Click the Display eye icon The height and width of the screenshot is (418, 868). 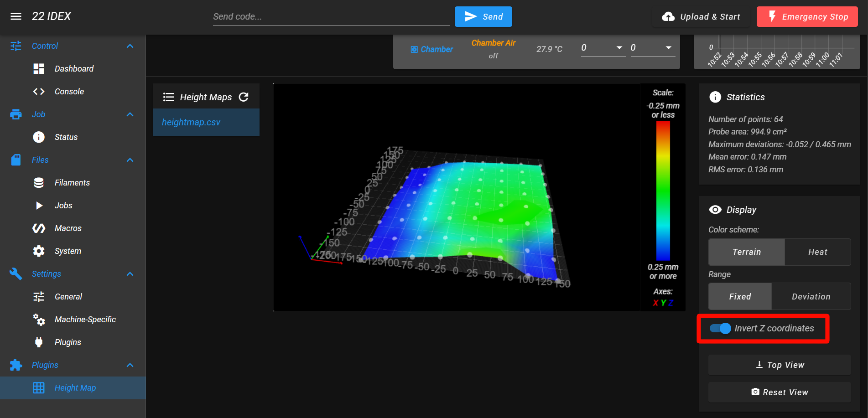click(715, 210)
